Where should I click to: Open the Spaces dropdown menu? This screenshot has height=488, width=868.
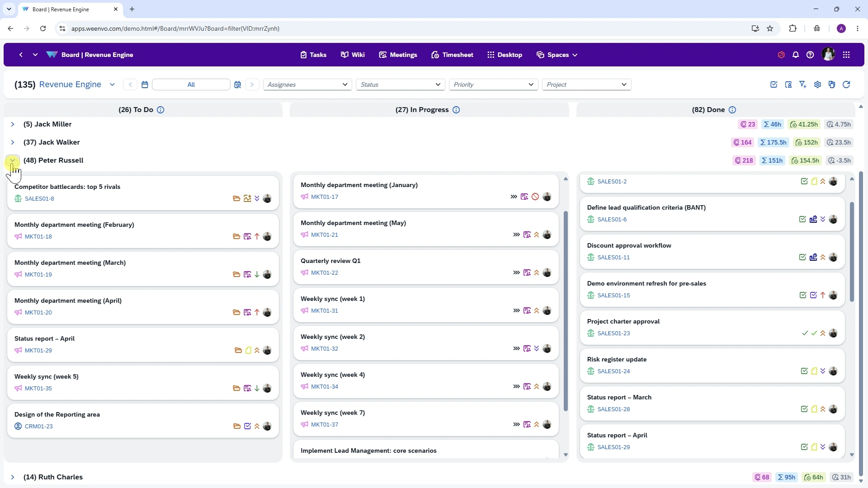point(557,55)
